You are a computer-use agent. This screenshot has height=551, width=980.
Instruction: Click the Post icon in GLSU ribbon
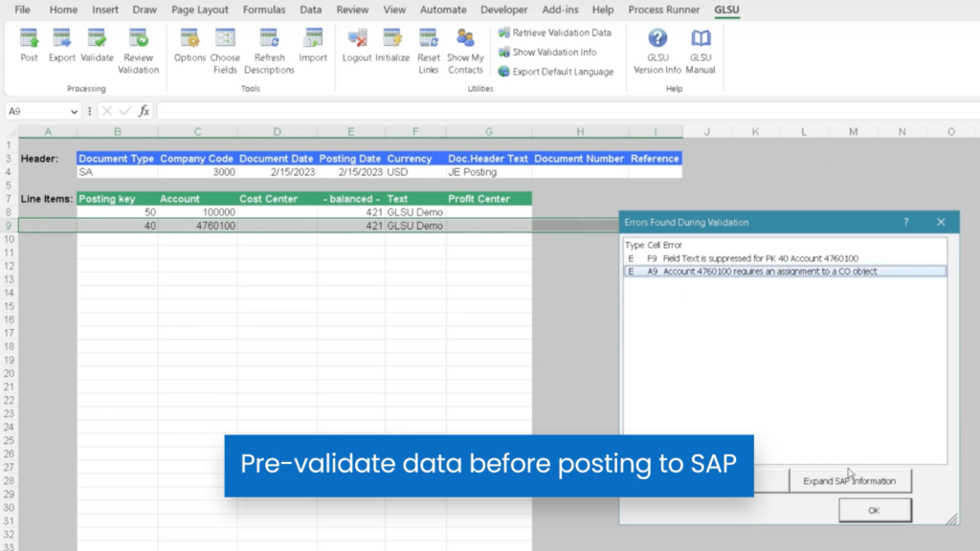[29, 48]
